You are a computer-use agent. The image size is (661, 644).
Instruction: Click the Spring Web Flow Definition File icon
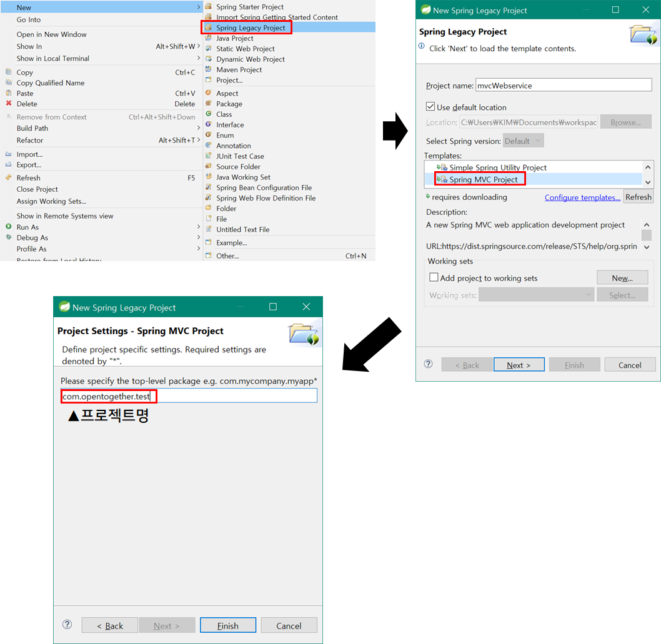pos(208,197)
